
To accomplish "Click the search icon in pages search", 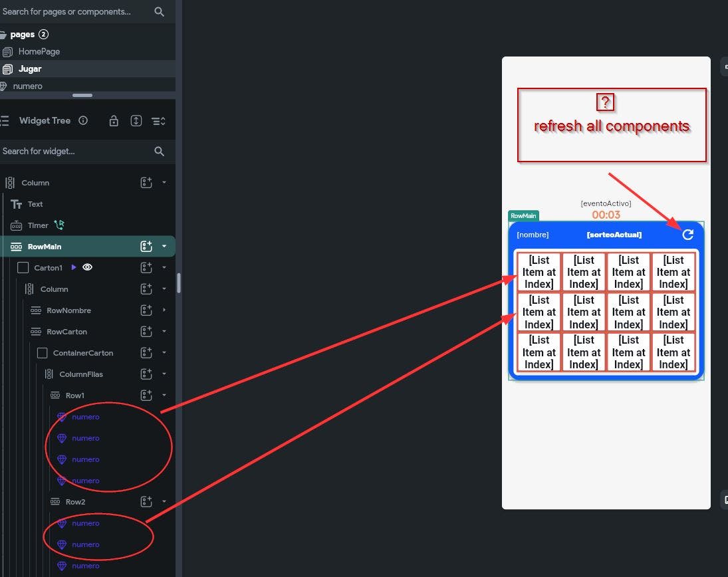I will pos(160,11).
